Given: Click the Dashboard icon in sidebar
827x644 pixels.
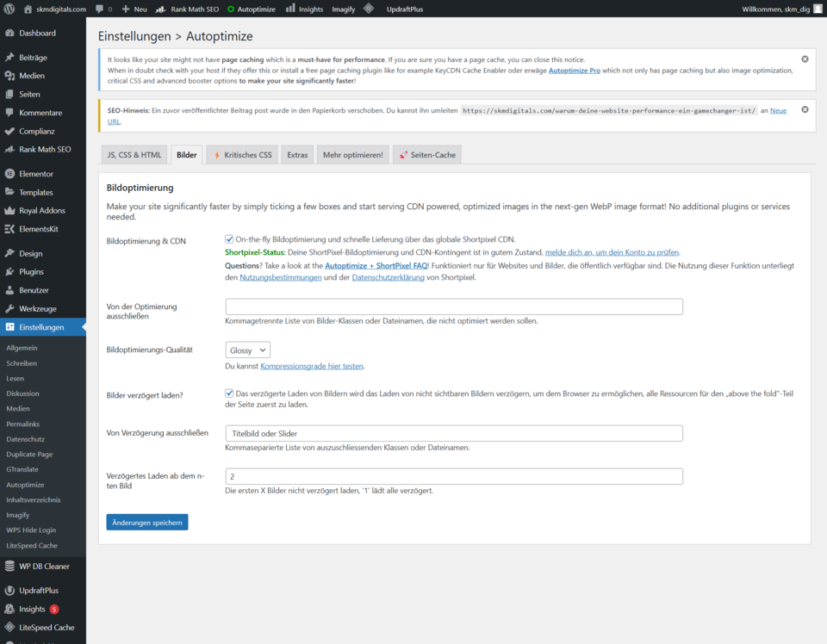Looking at the screenshot, I should click(9, 33).
